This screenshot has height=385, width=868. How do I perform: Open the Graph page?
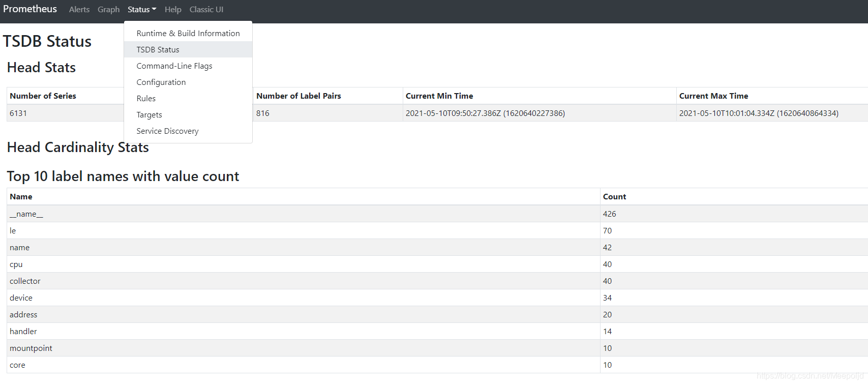tap(109, 10)
